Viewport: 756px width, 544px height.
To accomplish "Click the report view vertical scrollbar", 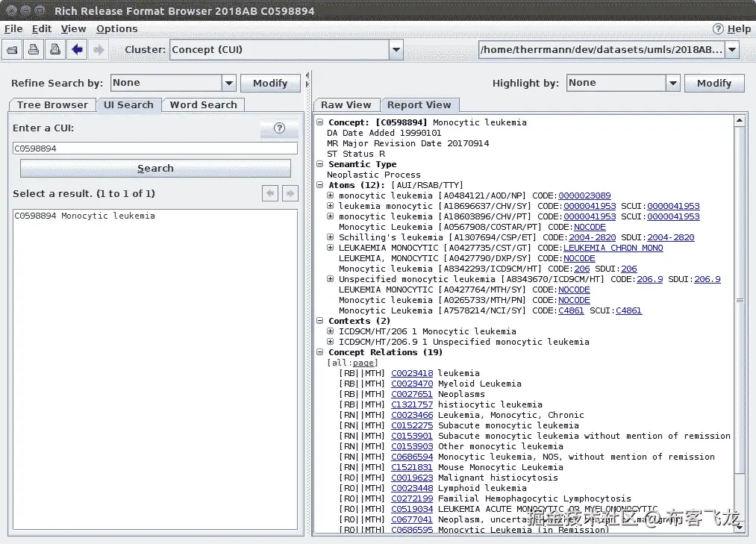I will tap(739, 299).
